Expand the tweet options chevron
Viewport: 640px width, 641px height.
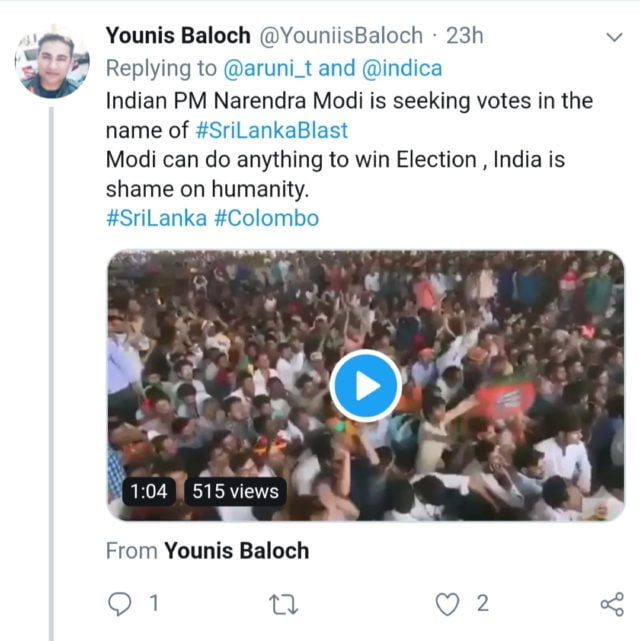pos(615,38)
